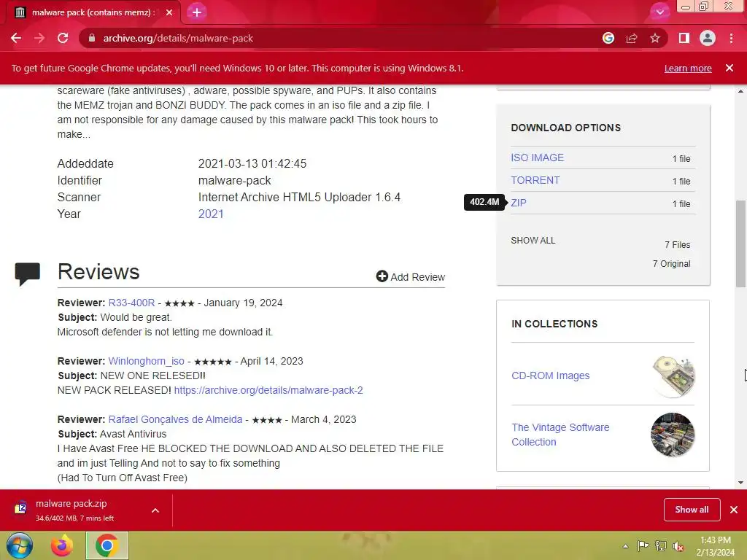Show hidden system tray icons
747x560 pixels.
coord(625,546)
